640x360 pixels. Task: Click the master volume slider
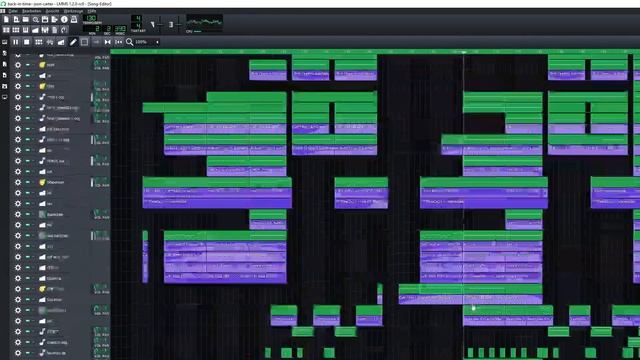point(159,24)
